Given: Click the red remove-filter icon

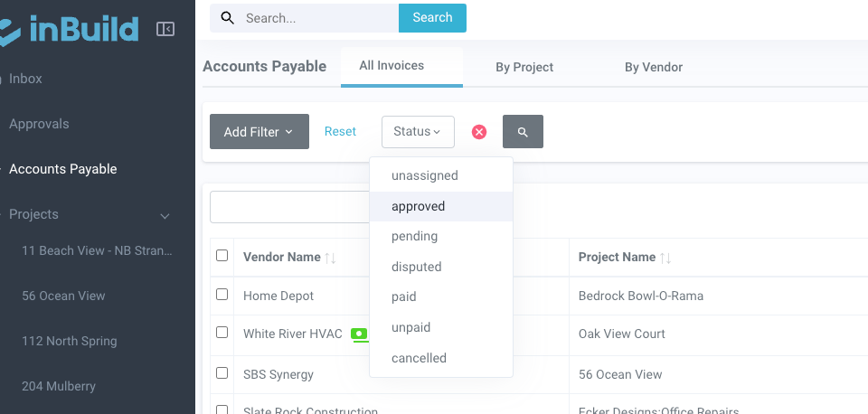Looking at the screenshot, I should (479, 132).
